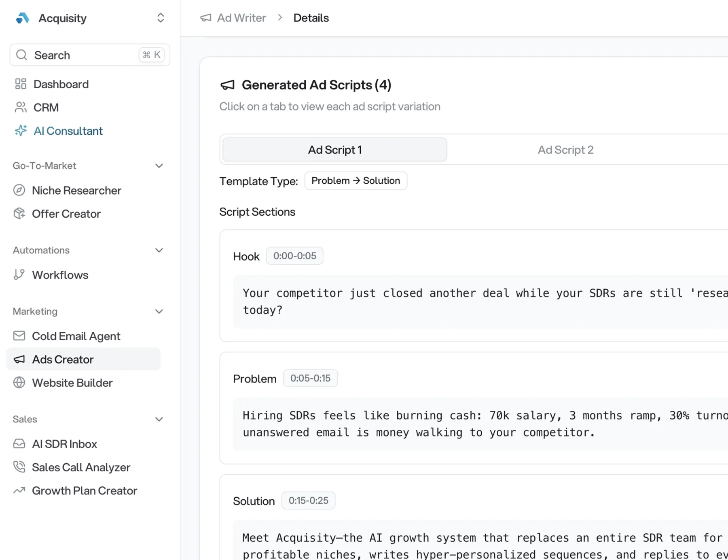Collapse the Sales section

pyautogui.click(x=159, y=419)
